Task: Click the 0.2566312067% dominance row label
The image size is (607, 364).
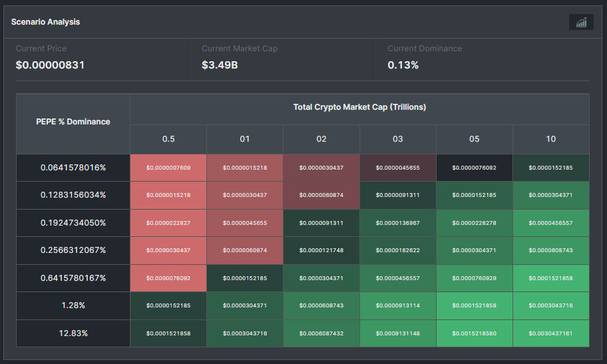Action: 73,250
